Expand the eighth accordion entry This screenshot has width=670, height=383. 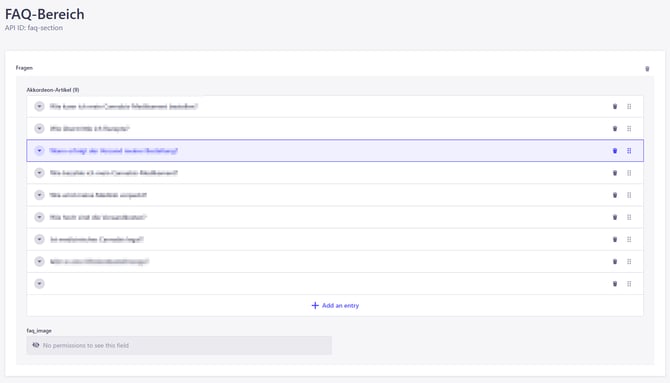[39, 262]
